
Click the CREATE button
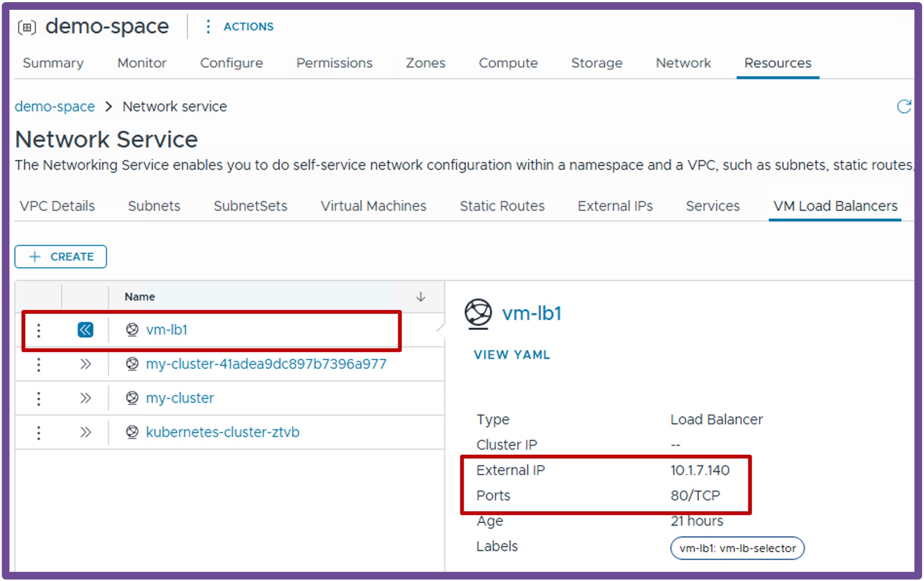point(61,257)
